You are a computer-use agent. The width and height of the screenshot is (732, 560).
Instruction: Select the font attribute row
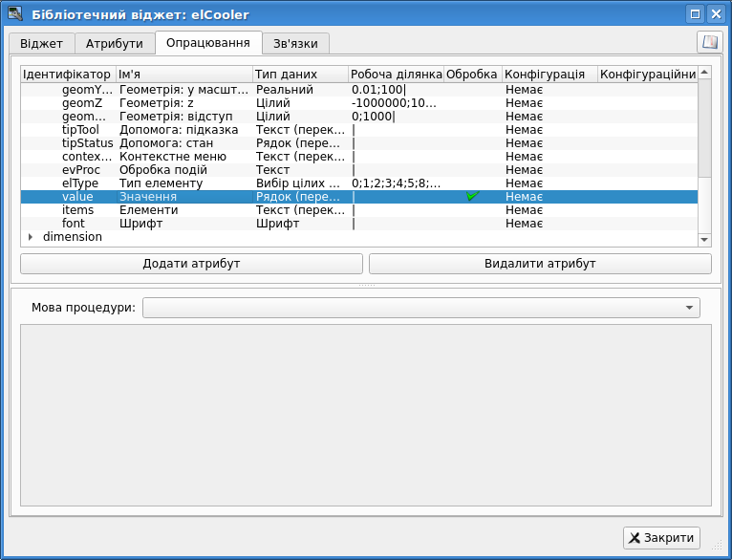(74, 223)
